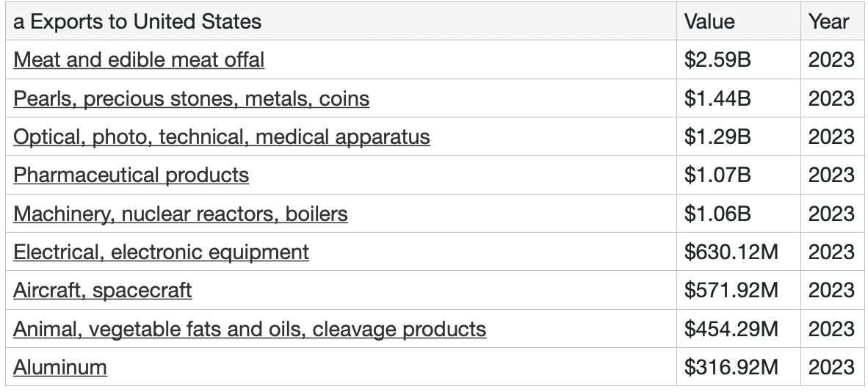Select the Electrical, electronic equipment link
The width and height of the screenshot is (868, 392).
[x=161, y=252]
